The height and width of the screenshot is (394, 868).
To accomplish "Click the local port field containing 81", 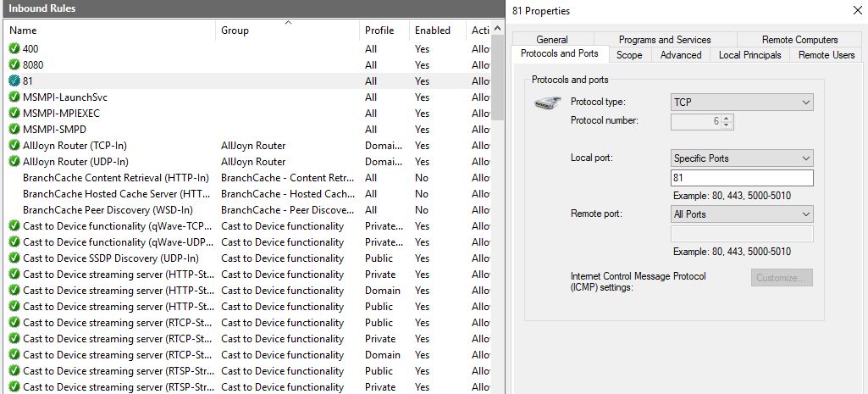I will coord(742,178).
